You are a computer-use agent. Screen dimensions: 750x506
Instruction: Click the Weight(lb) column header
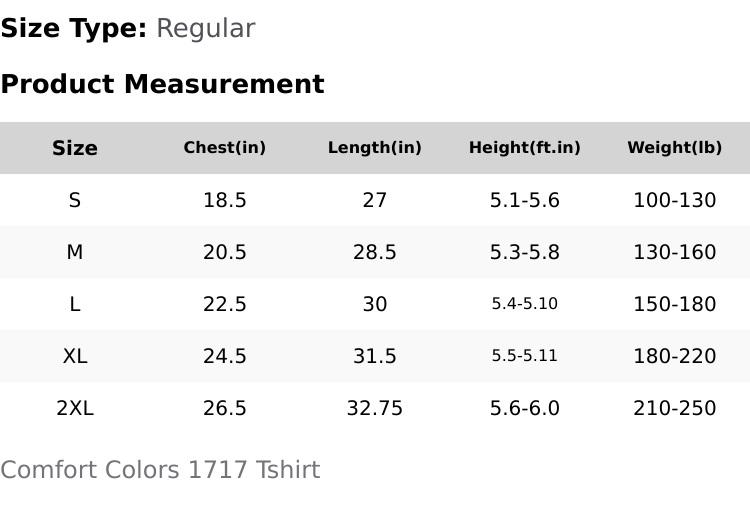tap(674, 147)
